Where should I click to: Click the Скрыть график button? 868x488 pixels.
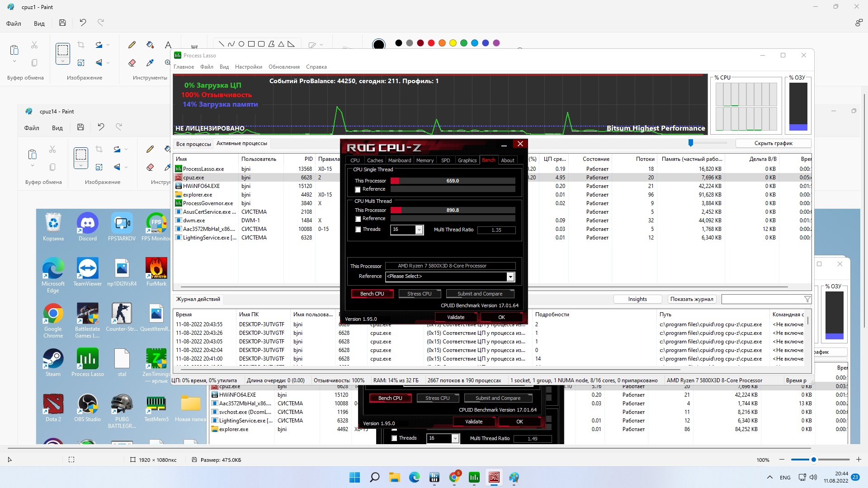773,143
